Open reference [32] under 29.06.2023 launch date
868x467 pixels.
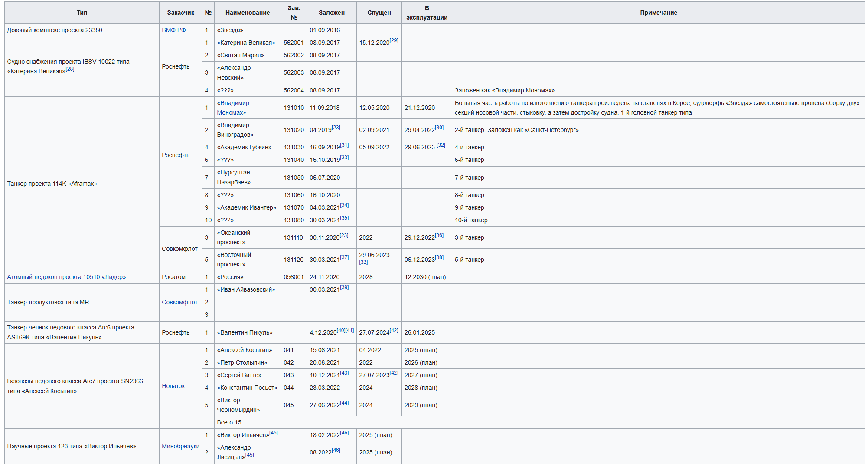[x=363, y=262]
